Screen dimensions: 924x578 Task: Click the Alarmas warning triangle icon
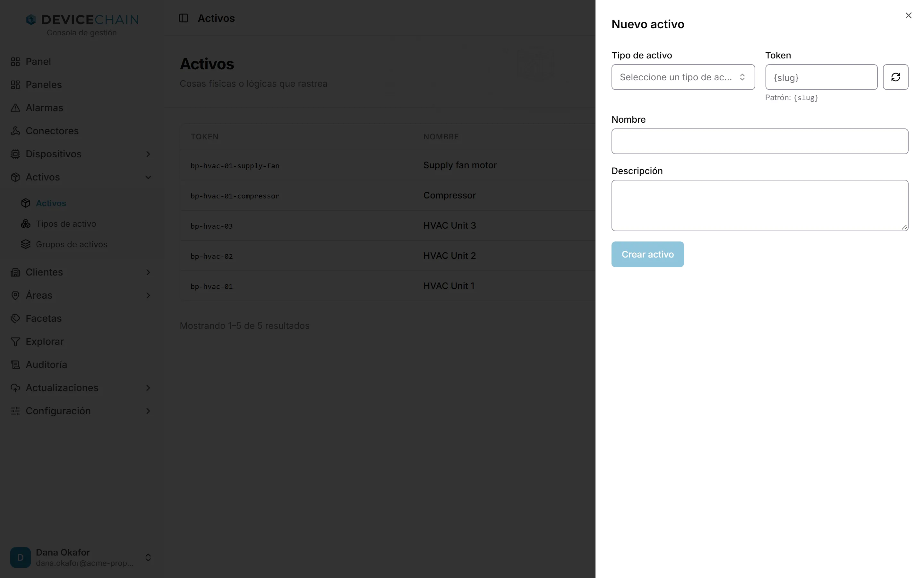15,108
